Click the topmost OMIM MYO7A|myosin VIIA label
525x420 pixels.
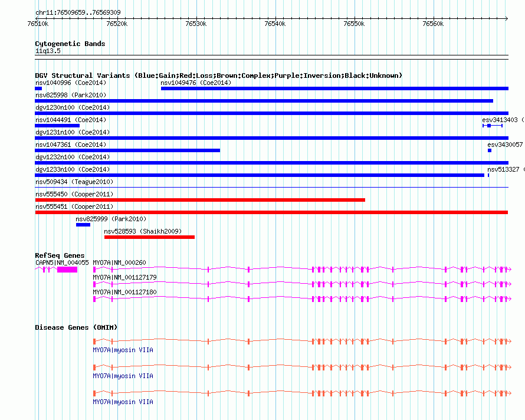pyautogui.click(x=123, y=350)
